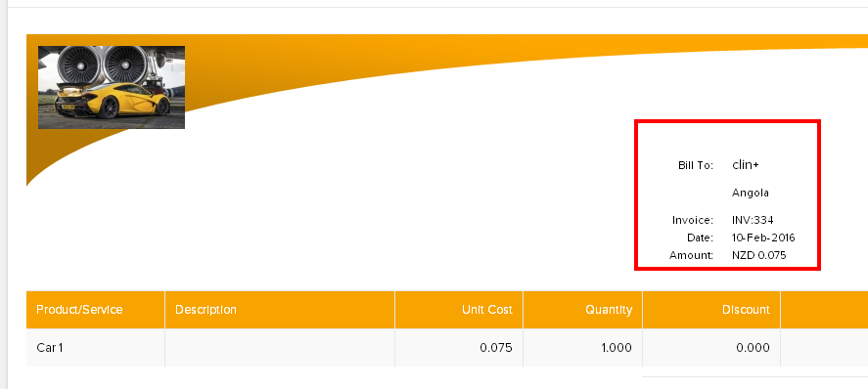Image resolution: width=868 pixels, height=389 pixels.
Task: Select the client name clin+
Action: coord(745,164)
